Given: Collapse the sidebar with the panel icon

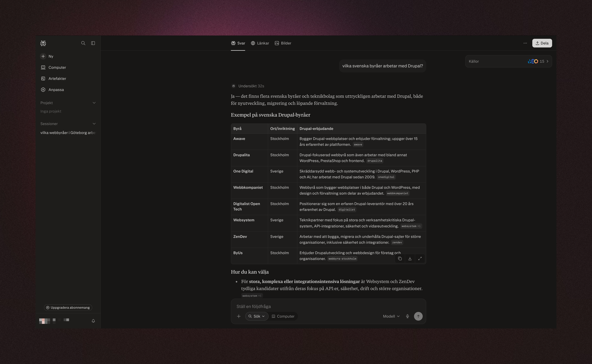Looking at the screenshot, I should point(93,43).
